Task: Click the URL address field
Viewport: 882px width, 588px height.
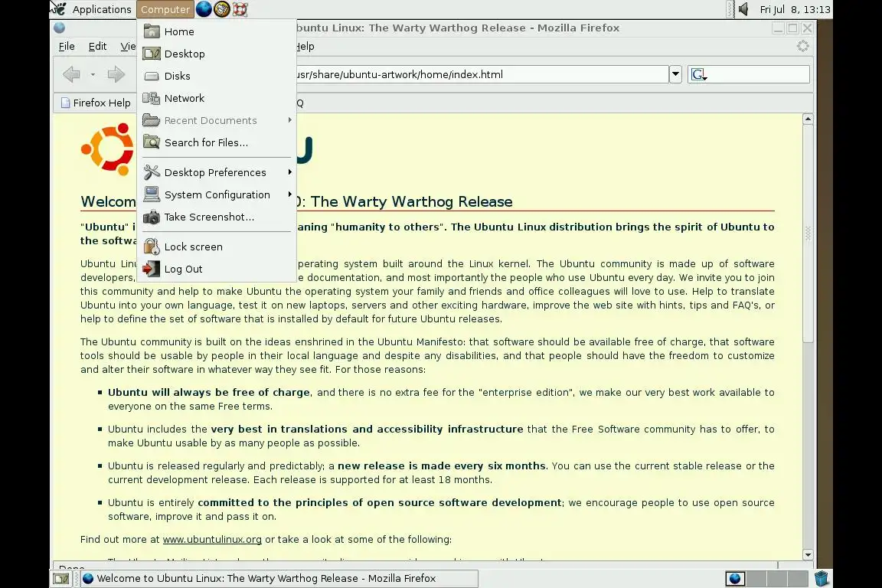Action: coord(482,74)
